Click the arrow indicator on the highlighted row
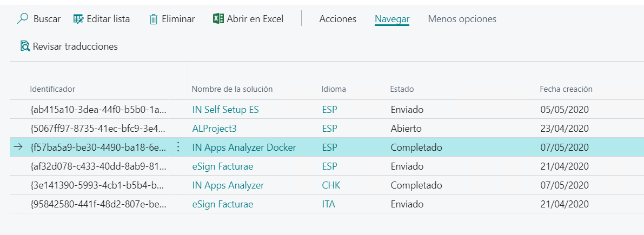 [x=18, y=147]
